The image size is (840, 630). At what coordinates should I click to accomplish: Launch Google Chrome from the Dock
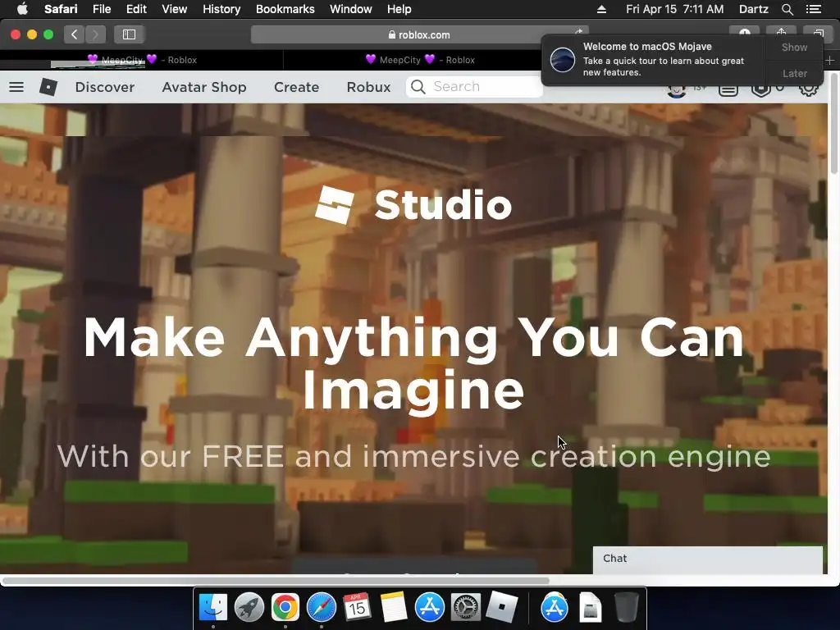pyautogui.click(x=285, y=608)
